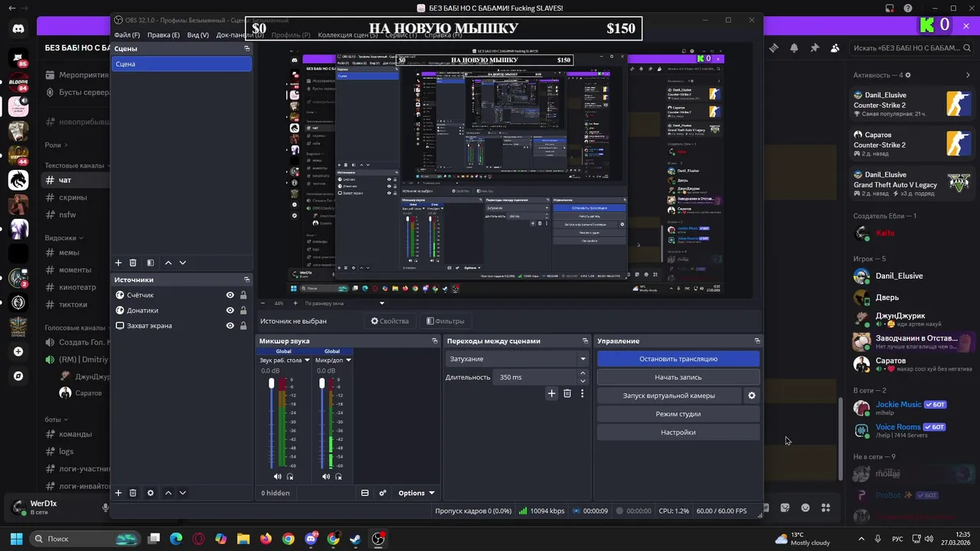This screenshot has width=980, height=551.
Task: Hide the Захват экрана source with its eye icon
Action: tap(230, 325)
